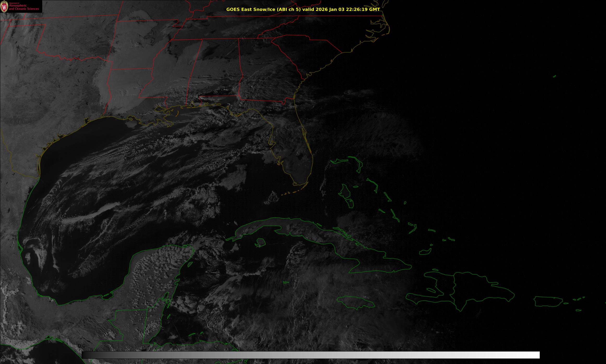Screen dimensions: 606x364
Task: Click the middle gray section of colorbar
Action: tap(310, 355)
